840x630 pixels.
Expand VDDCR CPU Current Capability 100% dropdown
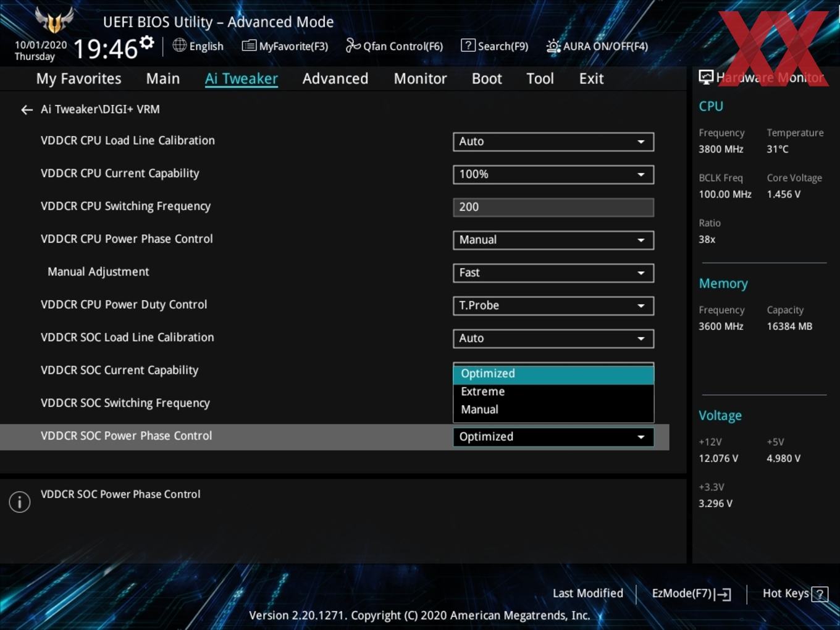pos(553,174)
